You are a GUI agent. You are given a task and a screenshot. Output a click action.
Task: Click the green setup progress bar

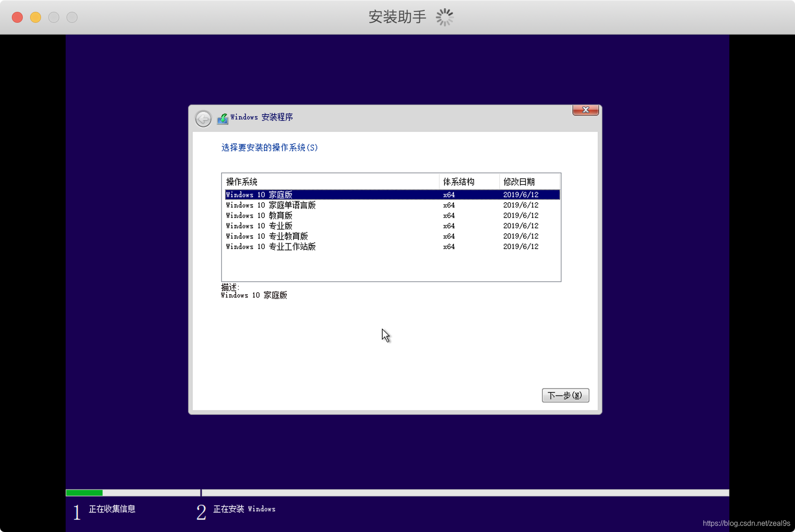pos(84,493)
